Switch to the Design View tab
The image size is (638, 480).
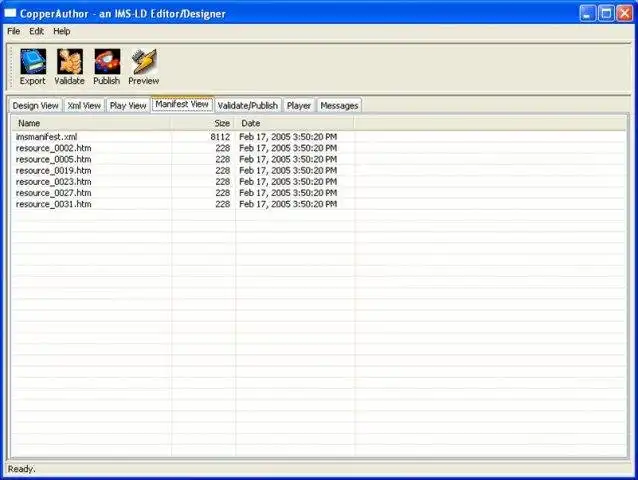[x=35, y=105]
